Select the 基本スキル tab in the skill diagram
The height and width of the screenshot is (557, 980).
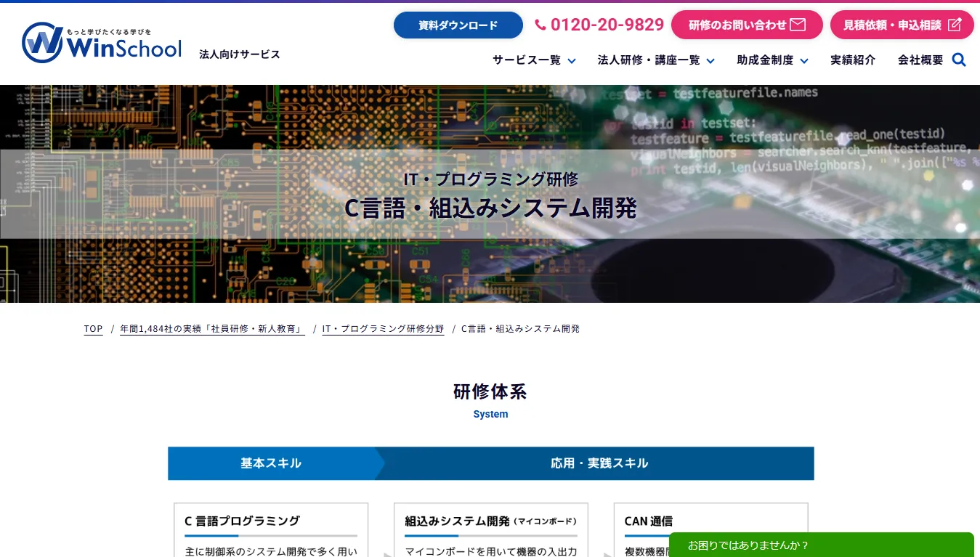(271, 463)
